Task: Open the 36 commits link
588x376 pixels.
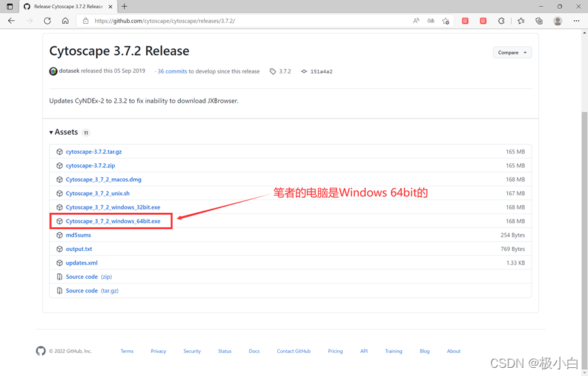Action: pos(172,71)
